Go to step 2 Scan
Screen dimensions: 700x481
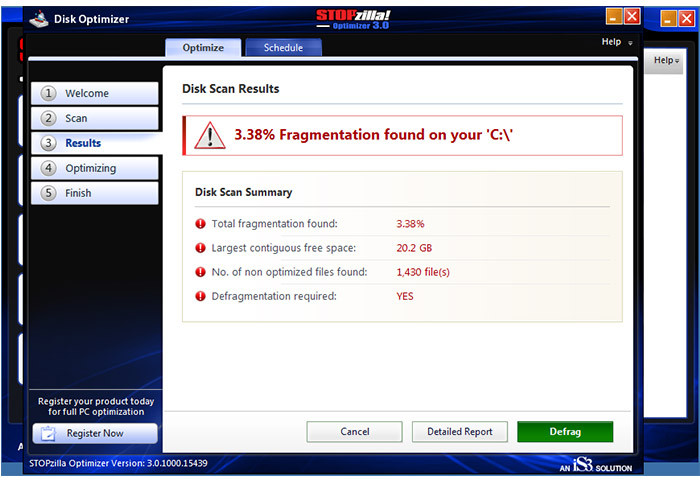95,118
